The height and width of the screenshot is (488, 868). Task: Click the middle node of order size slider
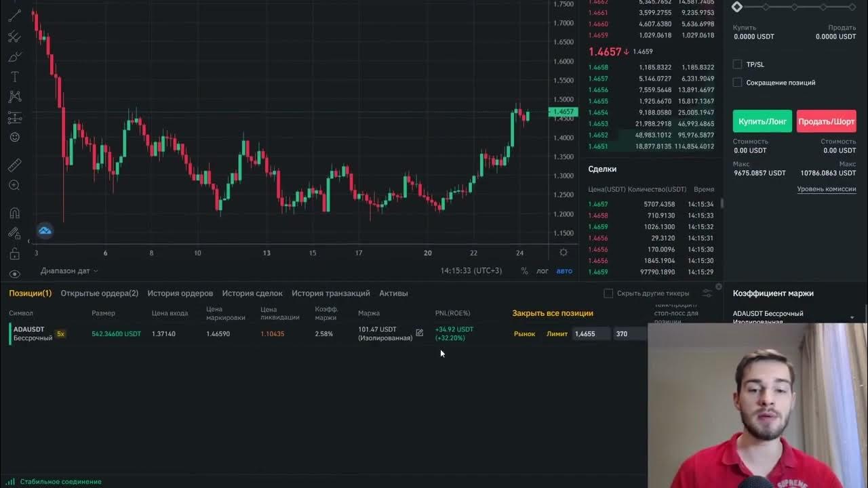coord(795,7)
